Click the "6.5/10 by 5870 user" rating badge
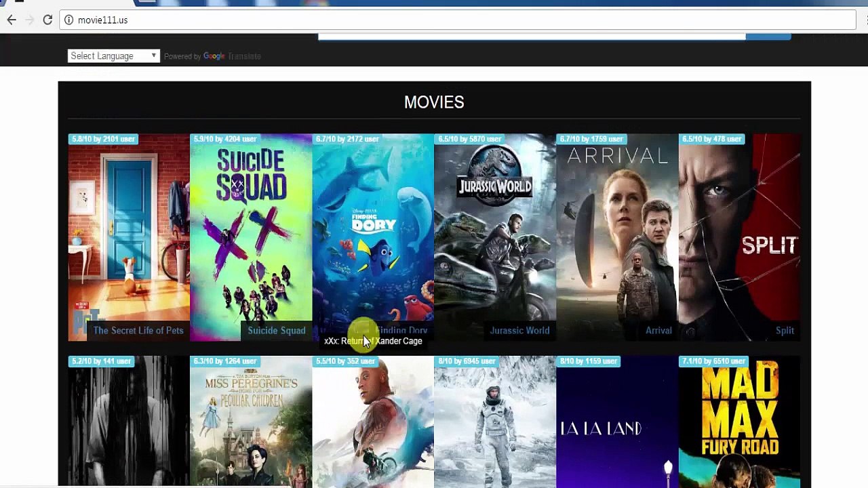The width and height of the screenshot is (868, 488). (469, 139)
